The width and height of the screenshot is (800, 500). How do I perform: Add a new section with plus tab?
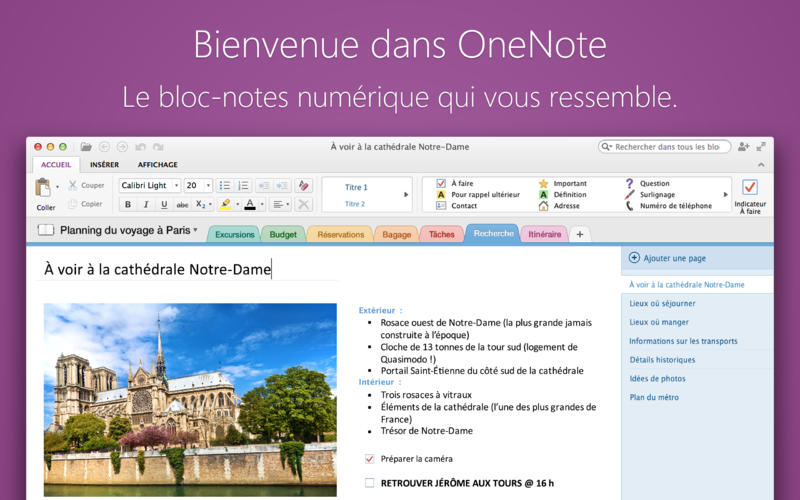coord(580,234)
